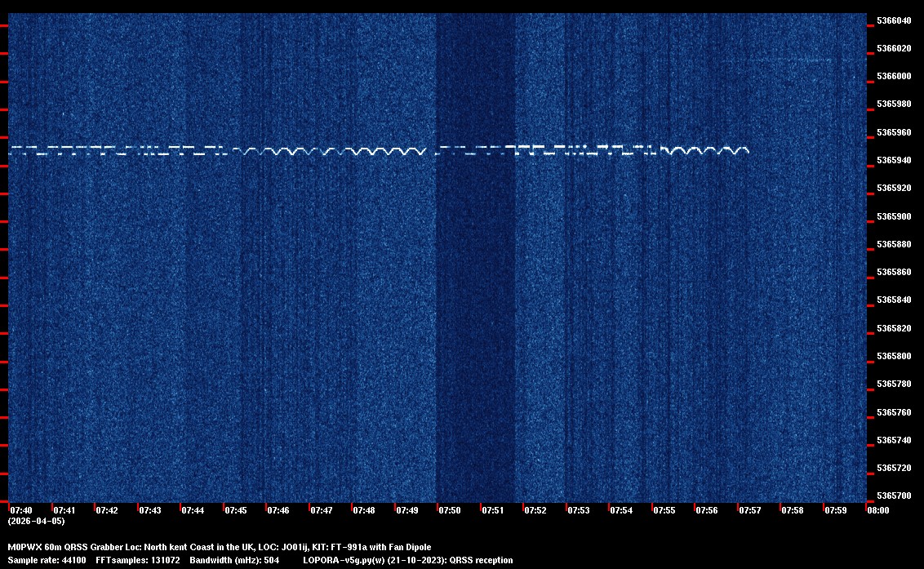Select the FFTsamples: 131072 text

point(144,561)
